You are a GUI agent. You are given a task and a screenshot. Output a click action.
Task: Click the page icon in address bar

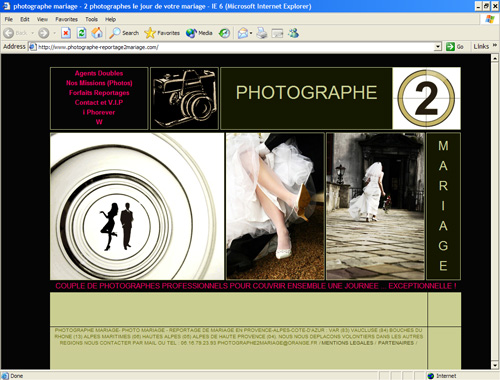pos(33,47)
